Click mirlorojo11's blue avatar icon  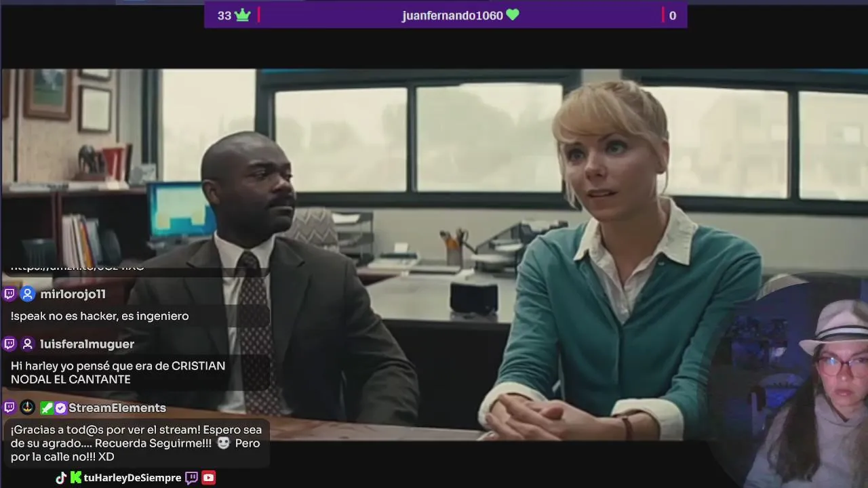point(27,294)
